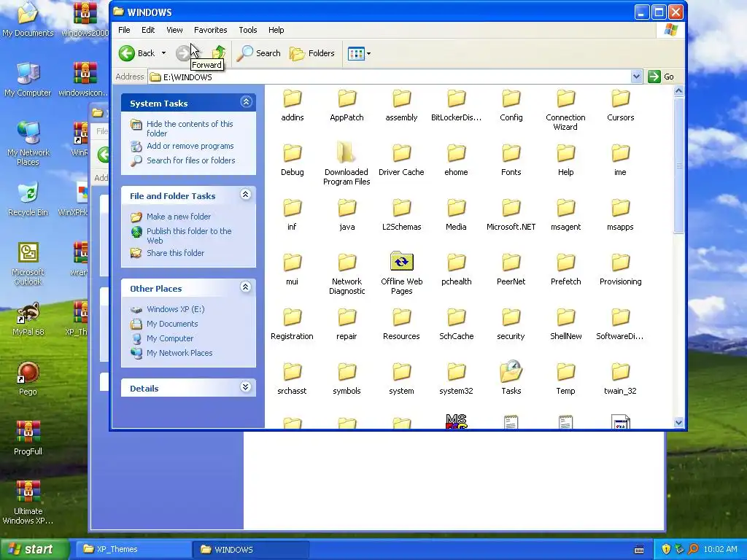Select Microsoft Outlook desktop icon
This screenshot has height=560, width=747.
pos(28,264)
